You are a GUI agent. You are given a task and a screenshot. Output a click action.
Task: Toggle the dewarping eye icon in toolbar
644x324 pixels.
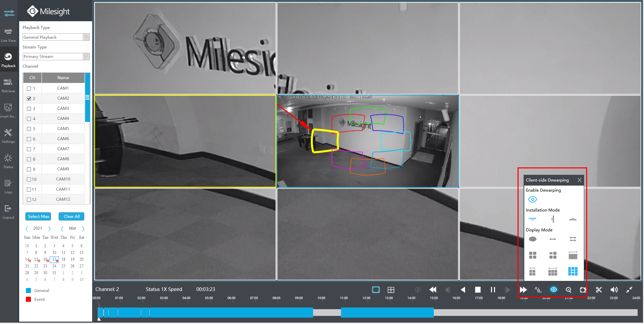[554, 290]
